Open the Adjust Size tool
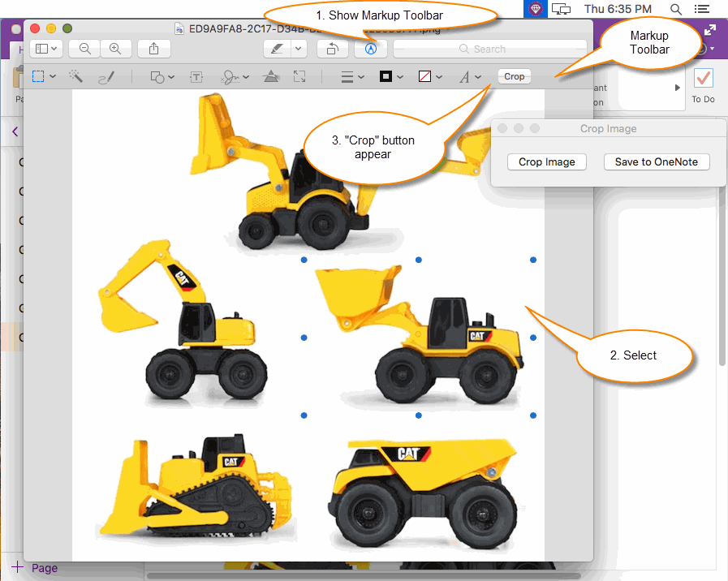This screenshot has width=728, height=581. tap(299, 76)
